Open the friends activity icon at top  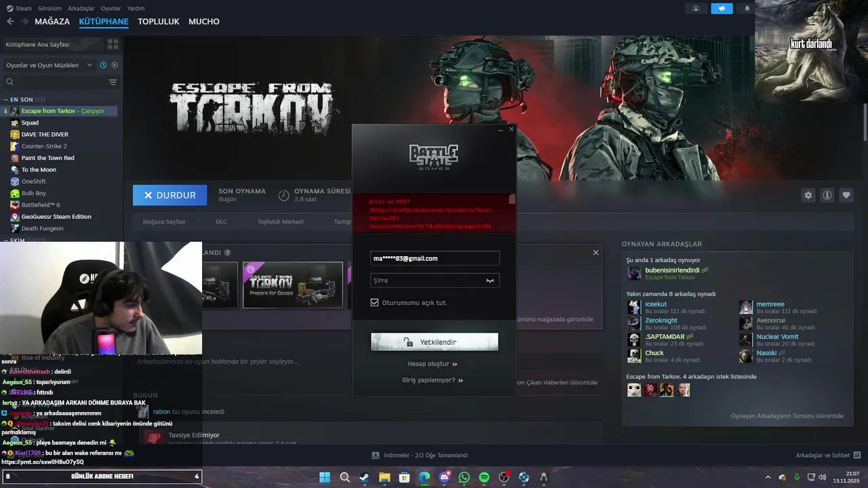coord(696,8)
